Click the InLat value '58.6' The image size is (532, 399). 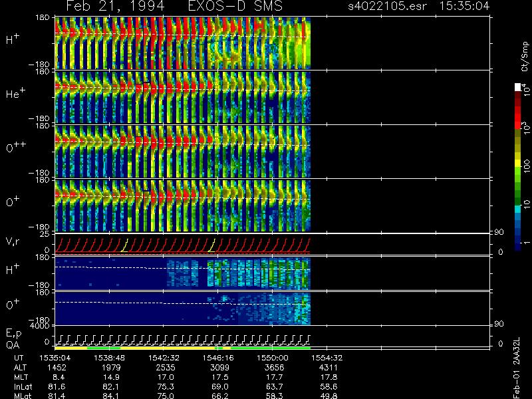pyautogui.click(x=329, y=386)
